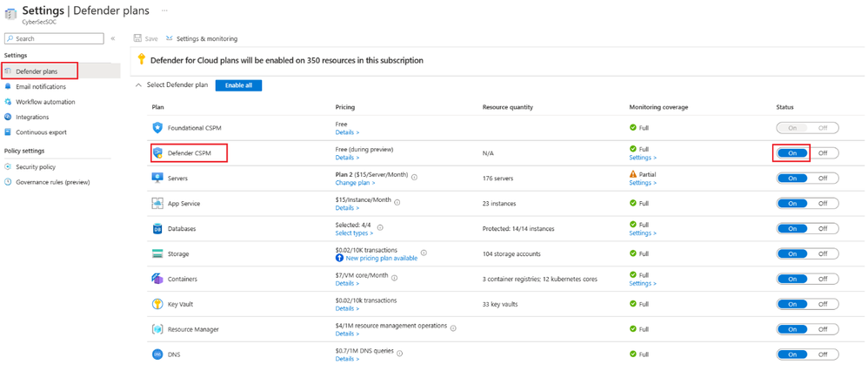Click the Governance rules clock icon
This screenshot has height=371, width=868.
(8, 182)
